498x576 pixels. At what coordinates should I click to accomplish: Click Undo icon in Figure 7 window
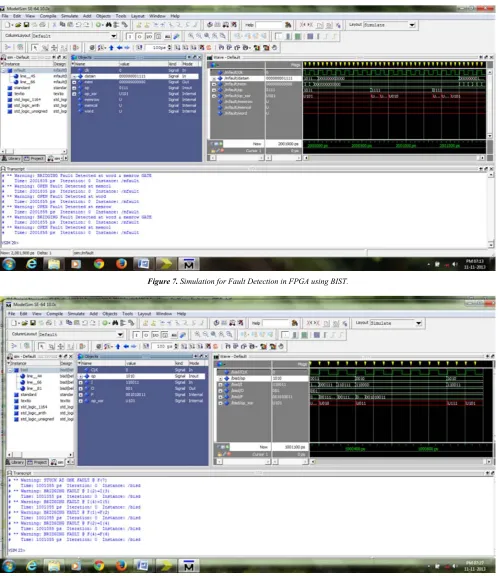(x=78, y=25)
